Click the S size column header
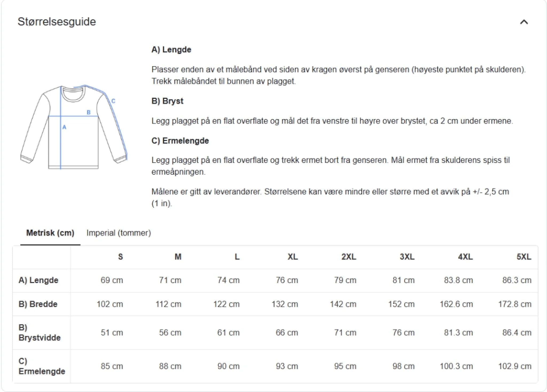The image size is (547, 392). [x=120, y=257]
